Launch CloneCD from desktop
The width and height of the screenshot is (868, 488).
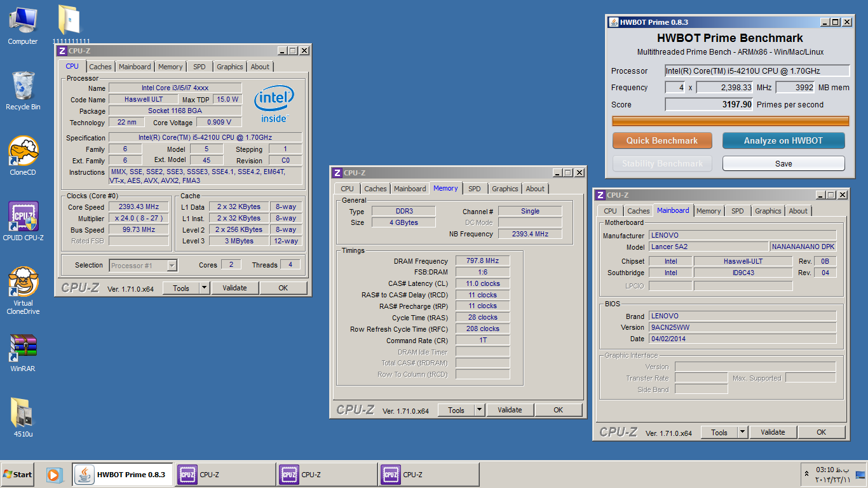[23, 156]
